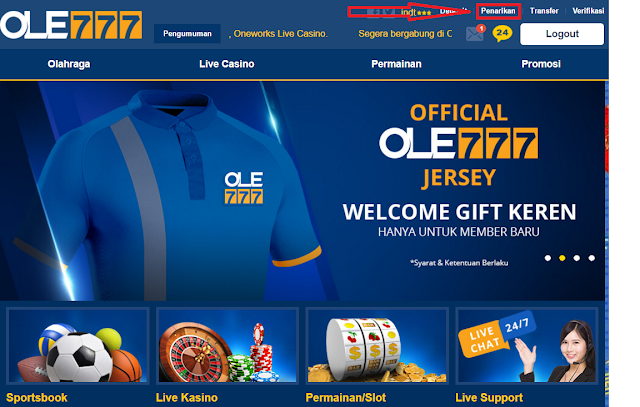The height and width of the screenshot is (407, 640).
Task: Open the Permainan/Slot machine thumbnail
Action: (x=377, y=346)
